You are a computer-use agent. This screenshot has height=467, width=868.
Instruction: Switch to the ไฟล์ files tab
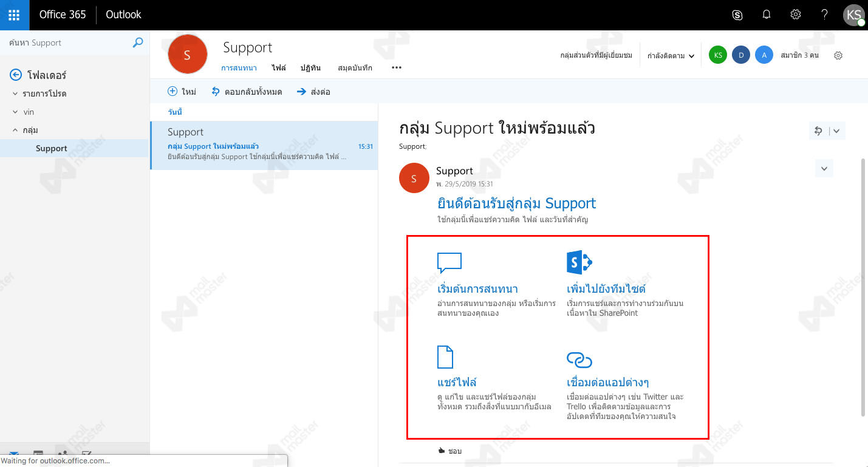point(279,68)
